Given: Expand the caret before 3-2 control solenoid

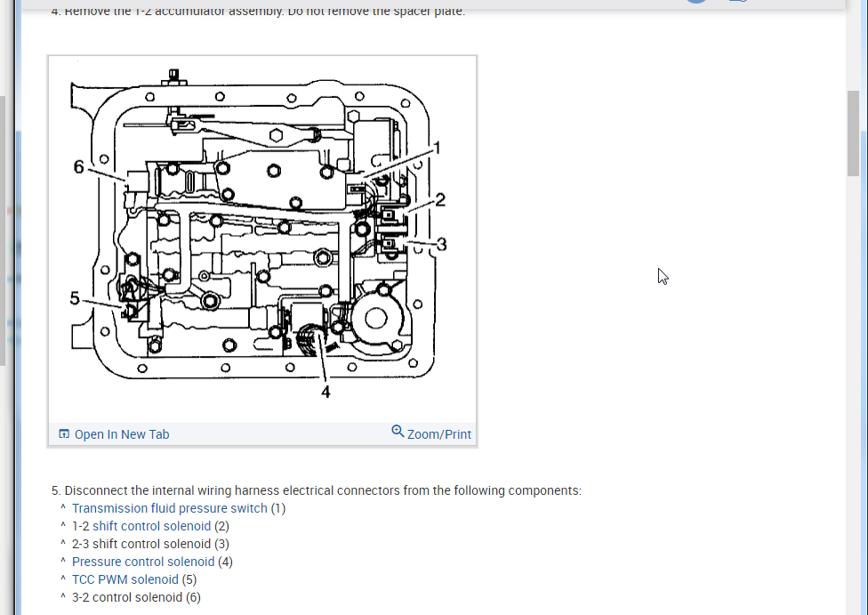Looking at the screenshot, I should click(x=62, y=596).
